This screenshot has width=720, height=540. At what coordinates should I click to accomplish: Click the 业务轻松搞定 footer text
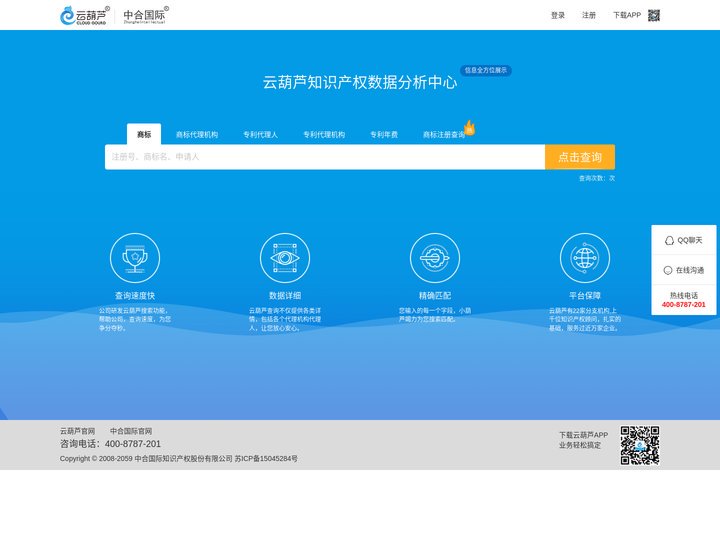coord(580,445)
